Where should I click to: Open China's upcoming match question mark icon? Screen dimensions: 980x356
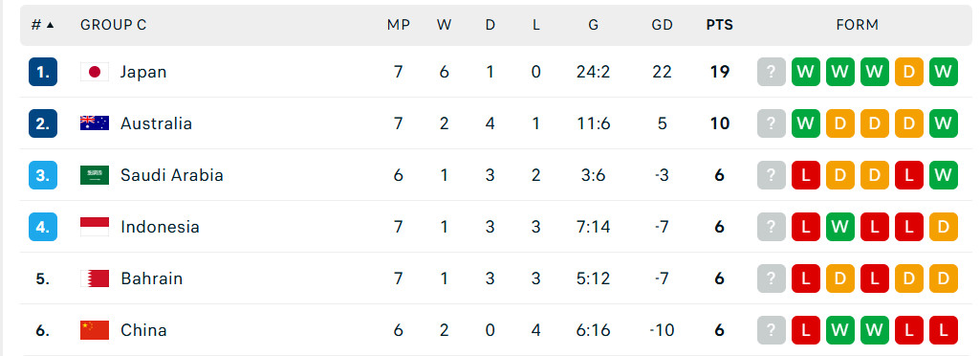click(x=772, y=330)
